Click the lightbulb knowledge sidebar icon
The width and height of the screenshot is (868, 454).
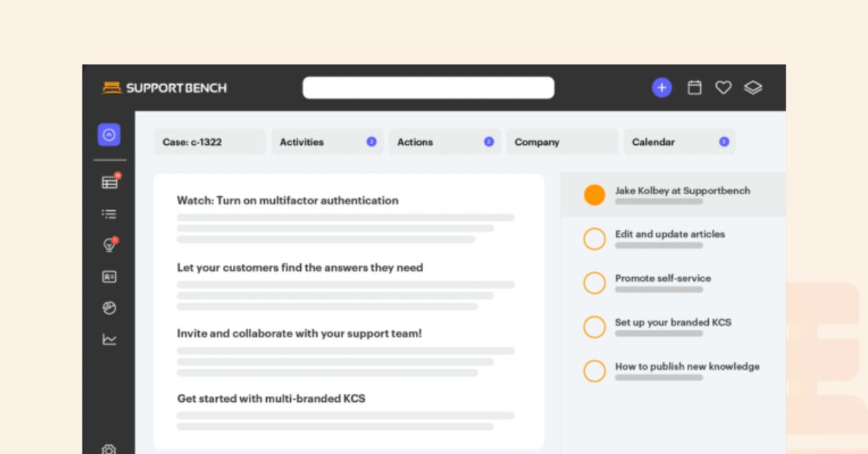(109, 245)
